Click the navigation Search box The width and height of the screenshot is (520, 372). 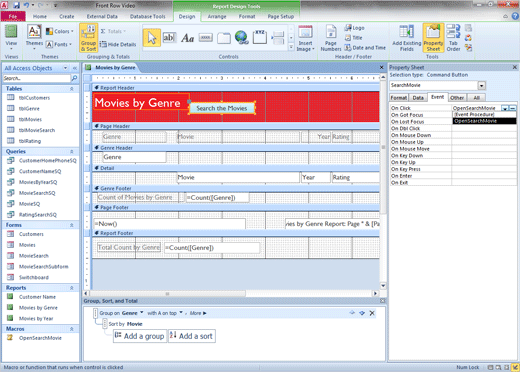pos(37,78)
